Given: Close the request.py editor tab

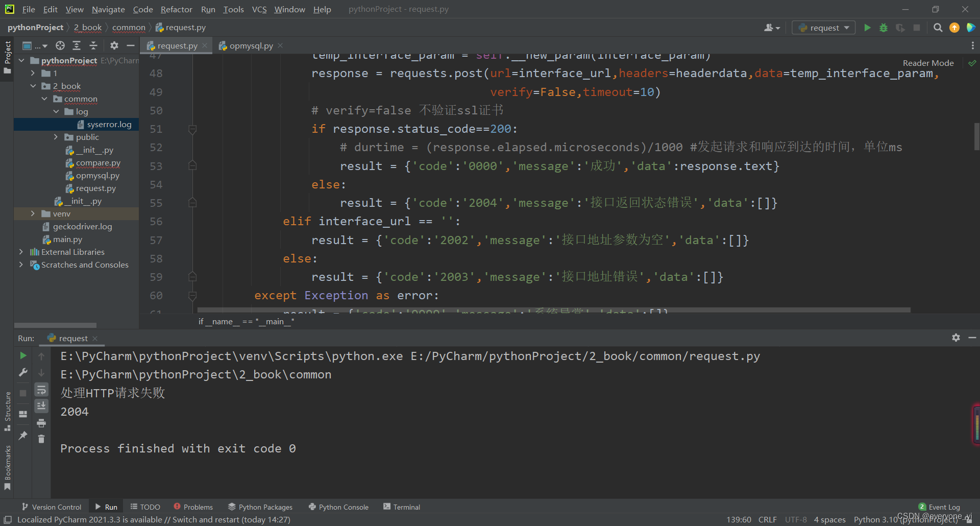Looking at the screenshot, I should (205, 45).
